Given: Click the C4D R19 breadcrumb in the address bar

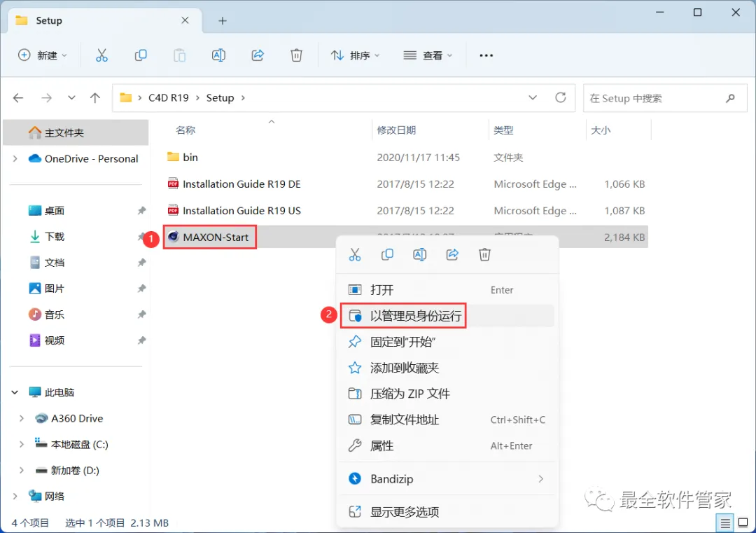Looking at the screenshot, I should tap(168, 98).
